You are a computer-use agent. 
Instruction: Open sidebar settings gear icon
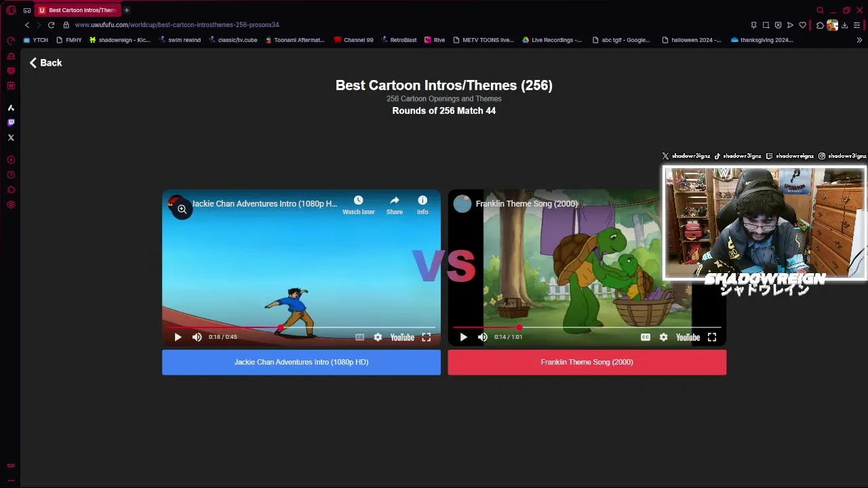click(11, 205)
